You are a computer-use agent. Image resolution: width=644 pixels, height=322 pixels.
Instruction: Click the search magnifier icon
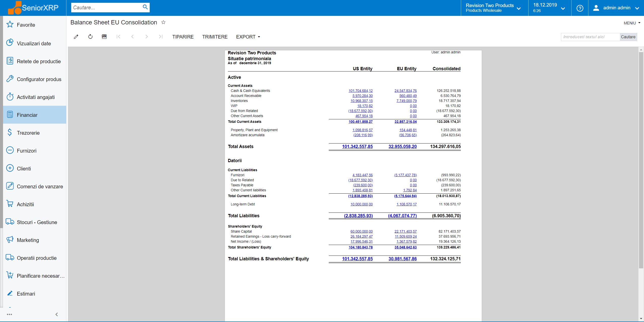(x=145, y=7)
